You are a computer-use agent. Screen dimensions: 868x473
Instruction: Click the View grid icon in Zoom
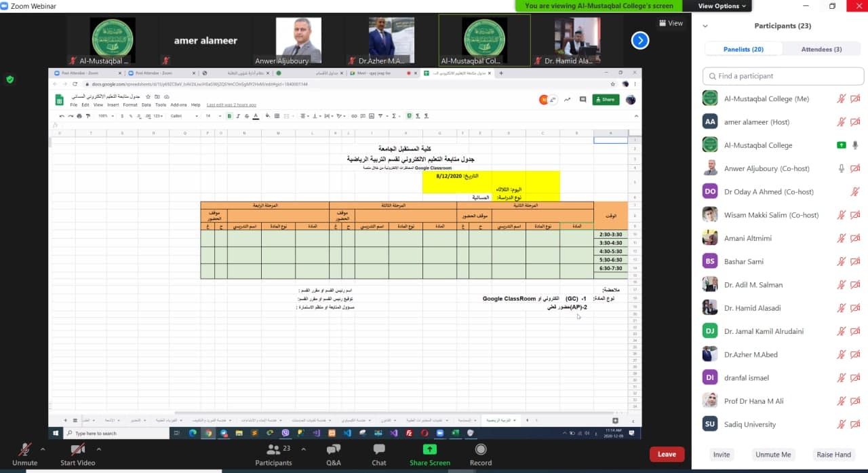click(663, 23)
